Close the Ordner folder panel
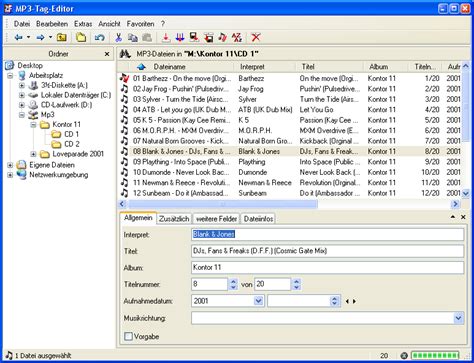 pos(107,54)
